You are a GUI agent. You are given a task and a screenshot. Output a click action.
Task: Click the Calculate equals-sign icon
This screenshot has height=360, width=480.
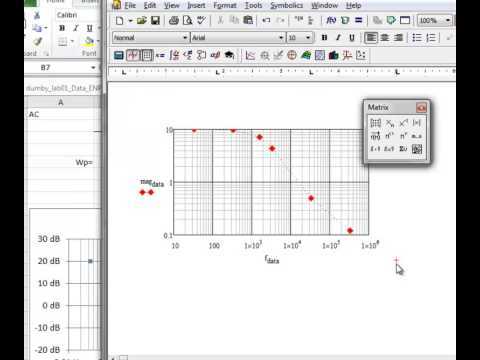tap(359, 20)
